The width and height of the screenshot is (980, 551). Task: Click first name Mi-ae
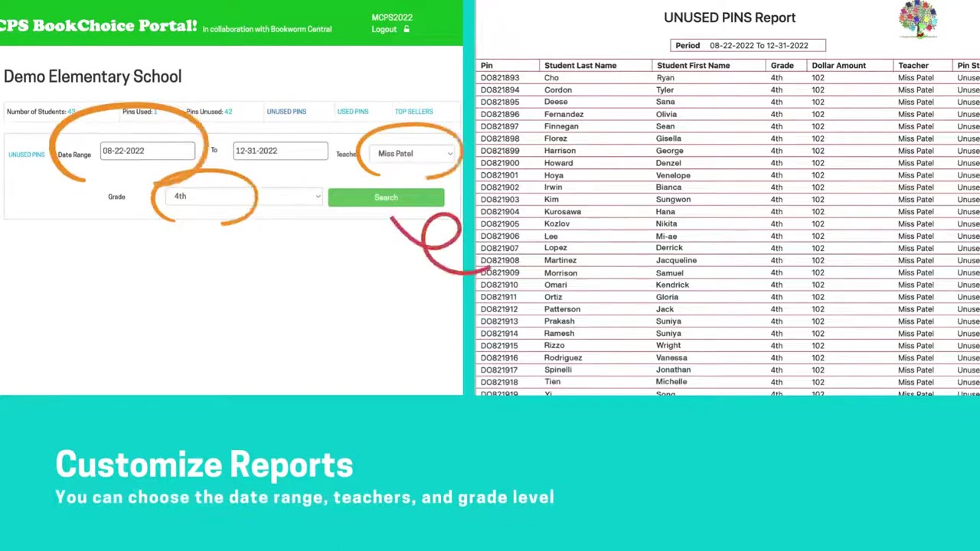tap(666, 236)
